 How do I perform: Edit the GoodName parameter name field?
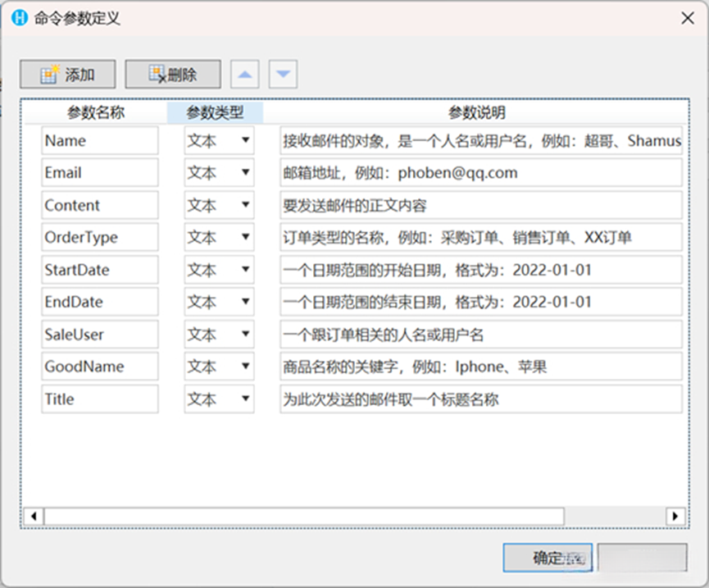[100, 367]
